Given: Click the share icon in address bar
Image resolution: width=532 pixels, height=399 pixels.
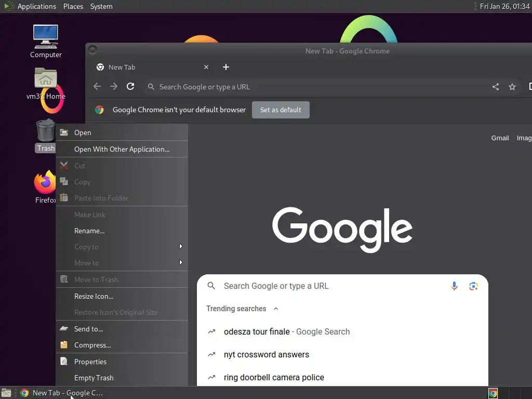Looking at the screenshot, I should (495, 87).
